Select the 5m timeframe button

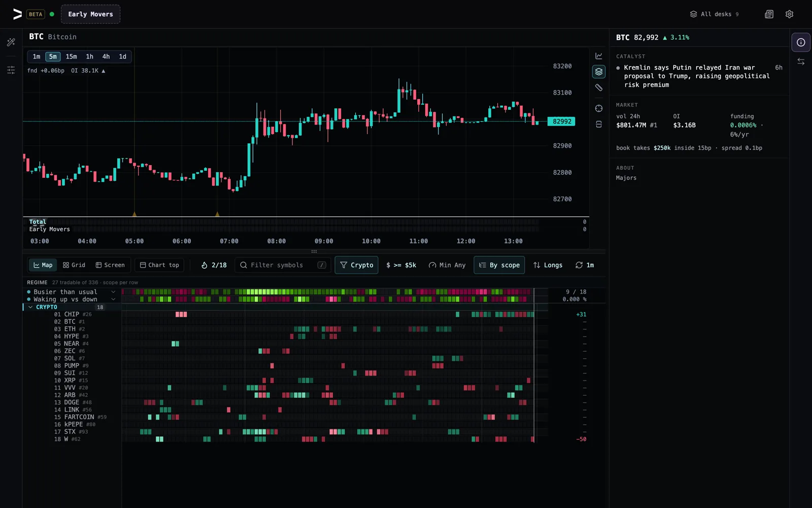[x=53, y=56]
